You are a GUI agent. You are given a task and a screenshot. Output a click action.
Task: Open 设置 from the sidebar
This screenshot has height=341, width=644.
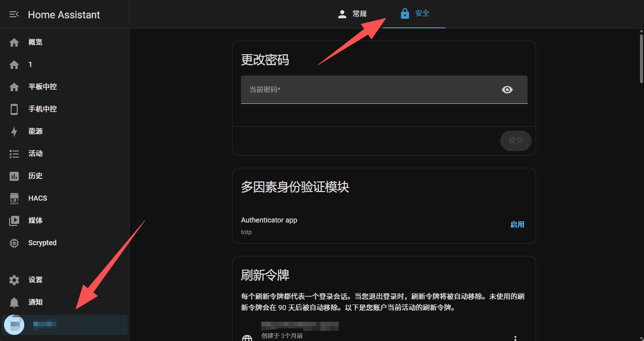65,280
